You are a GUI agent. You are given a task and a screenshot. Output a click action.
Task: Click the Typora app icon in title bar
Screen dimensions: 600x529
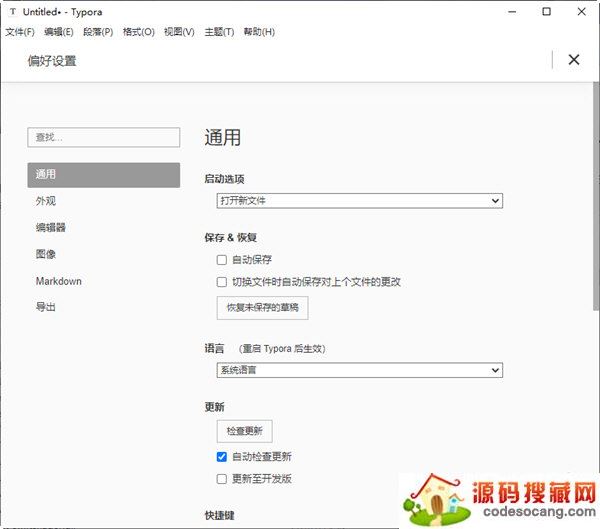(x=11, y=12)
